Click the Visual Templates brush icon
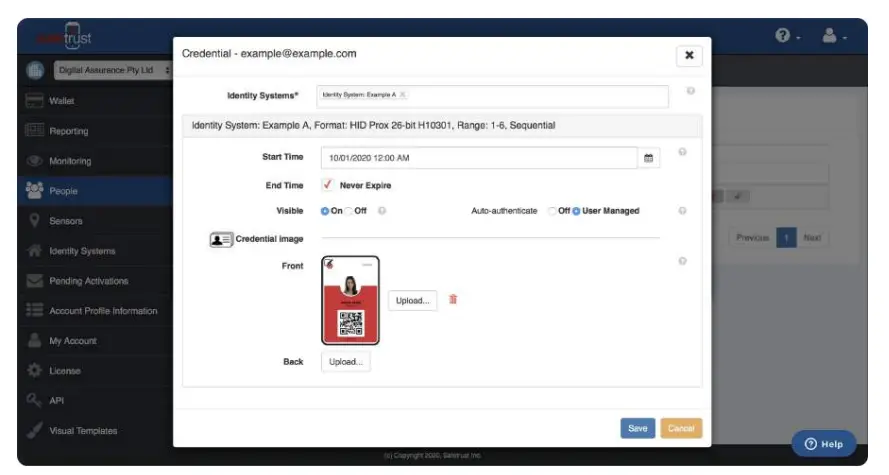The height and width of the screenshot is (475, 889). click(x=34, y=430)
